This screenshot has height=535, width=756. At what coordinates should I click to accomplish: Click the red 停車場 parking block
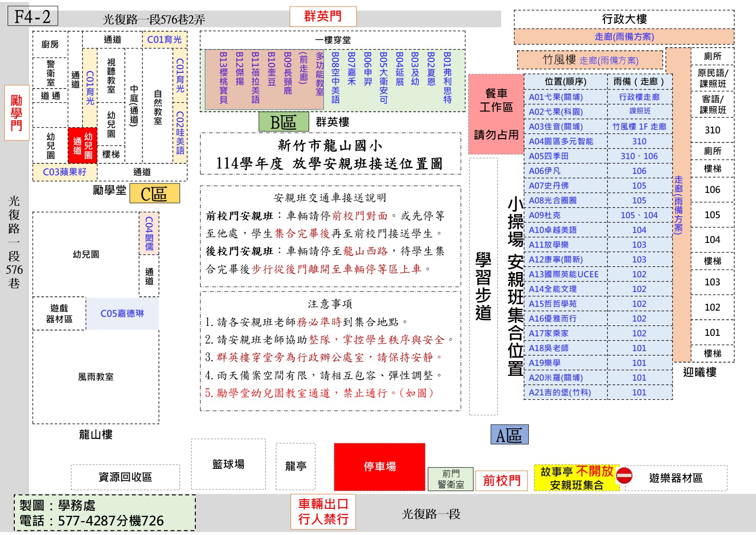tap(380, 467)
